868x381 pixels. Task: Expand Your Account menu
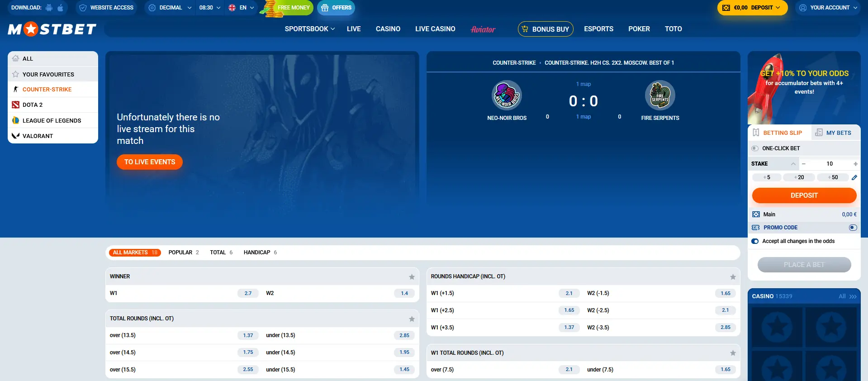pyautogui.click(x=828, y=8)
